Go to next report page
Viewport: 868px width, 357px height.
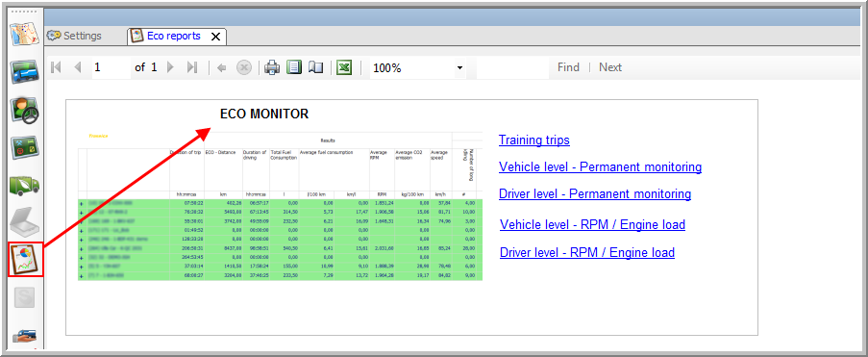pos(170,67)
